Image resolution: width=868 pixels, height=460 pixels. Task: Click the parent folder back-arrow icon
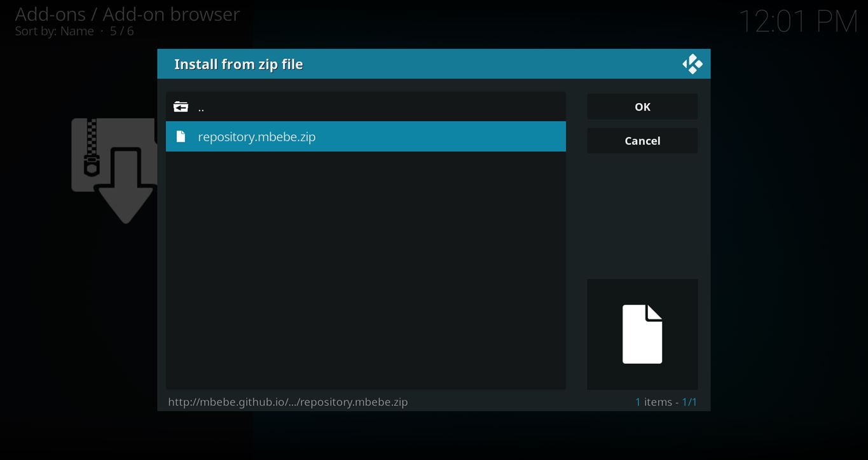(181, 107)
